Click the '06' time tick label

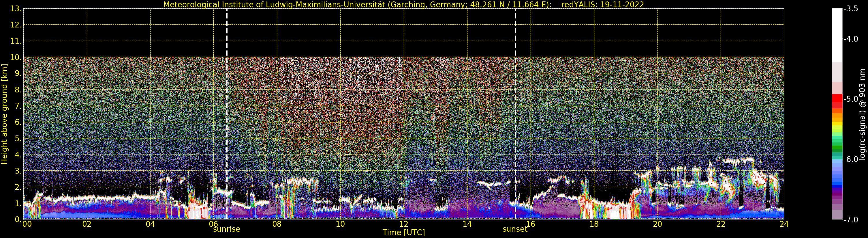[214, 224]
